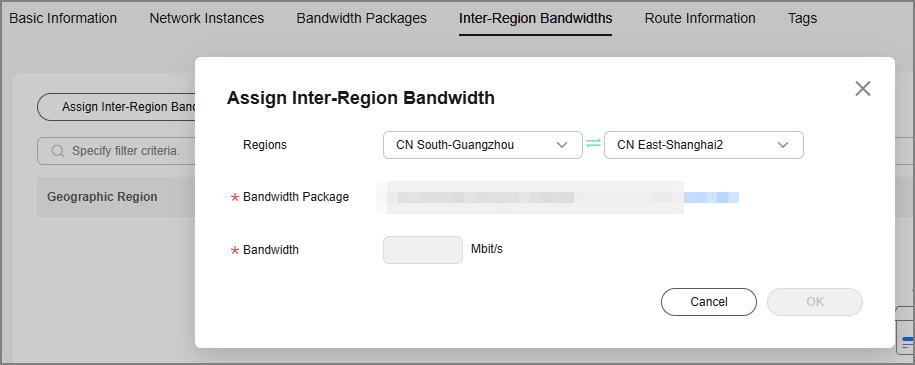915x365 pixels.
Task: Switch to the Network Instances tab
Action: (x=207, y=18)
